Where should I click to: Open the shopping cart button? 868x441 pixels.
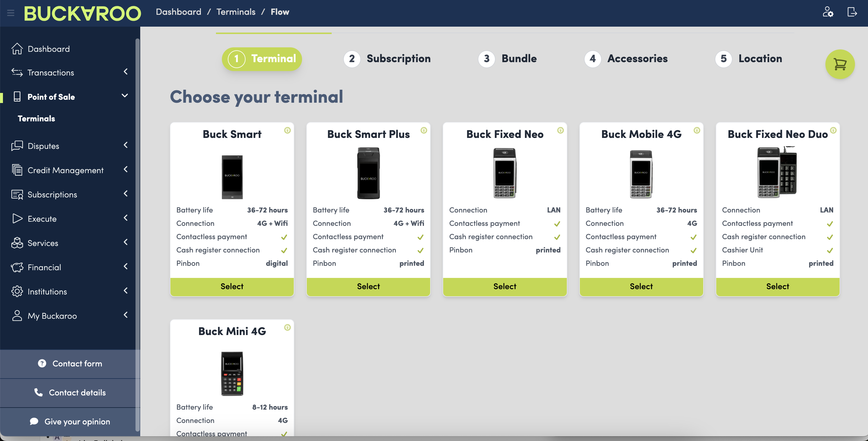840,65
